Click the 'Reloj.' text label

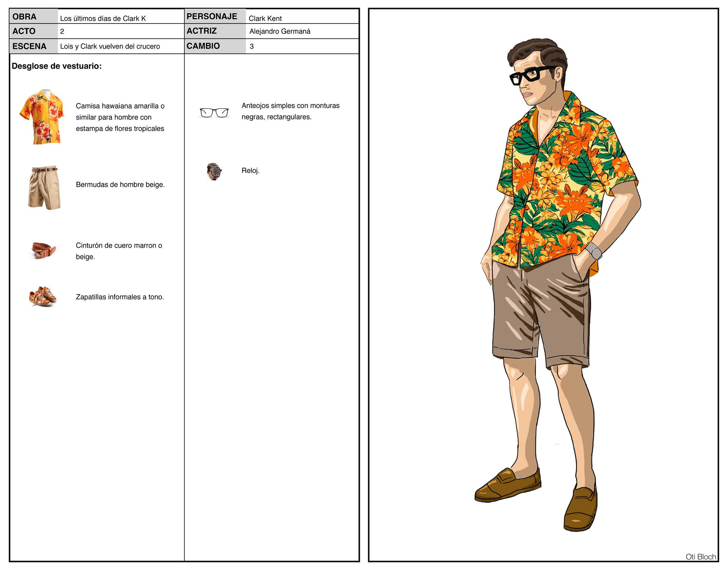click(250, 170)
